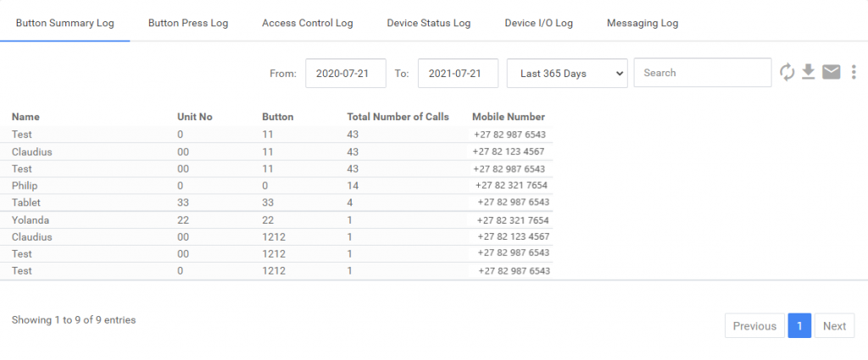Sort by Total Number of Calls column

pyautogui.click(x=398, y=117)
